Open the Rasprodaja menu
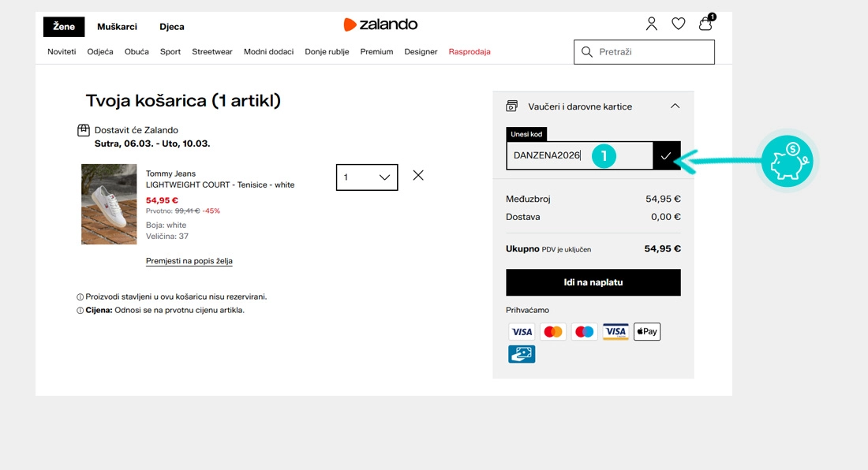Viewport: 868px width, 470px height. [470, 51]
